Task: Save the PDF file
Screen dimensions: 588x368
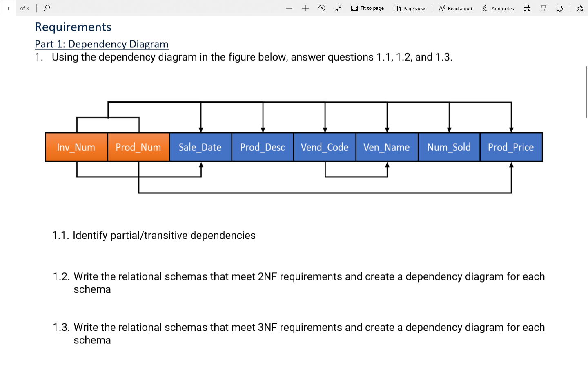Action: (543, 8)
